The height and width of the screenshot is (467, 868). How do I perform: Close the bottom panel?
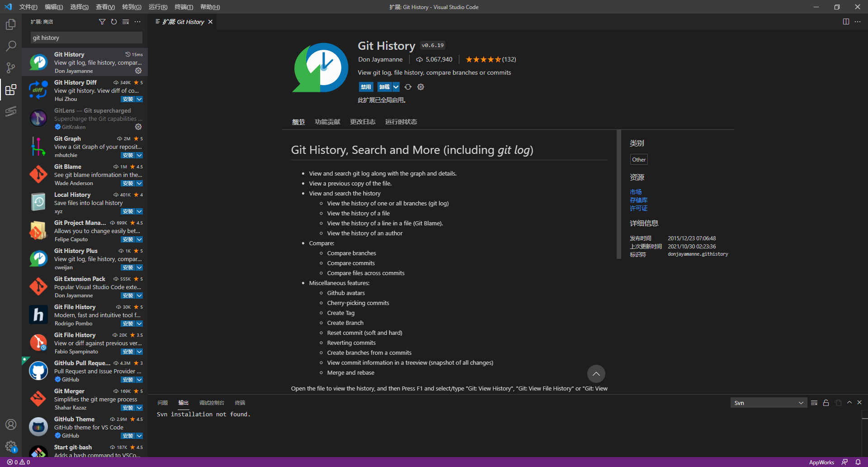859,402
